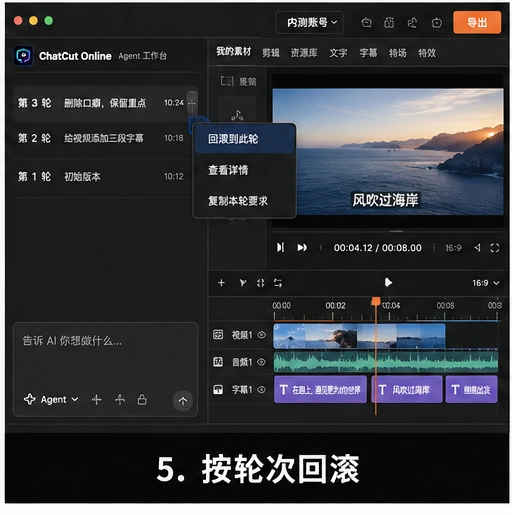Image resolution: width=512 pixels, height=515 pixels.
Task: Click the swap/replace arrows icon in timeline toolbar
Action: [x=278, y=283]
